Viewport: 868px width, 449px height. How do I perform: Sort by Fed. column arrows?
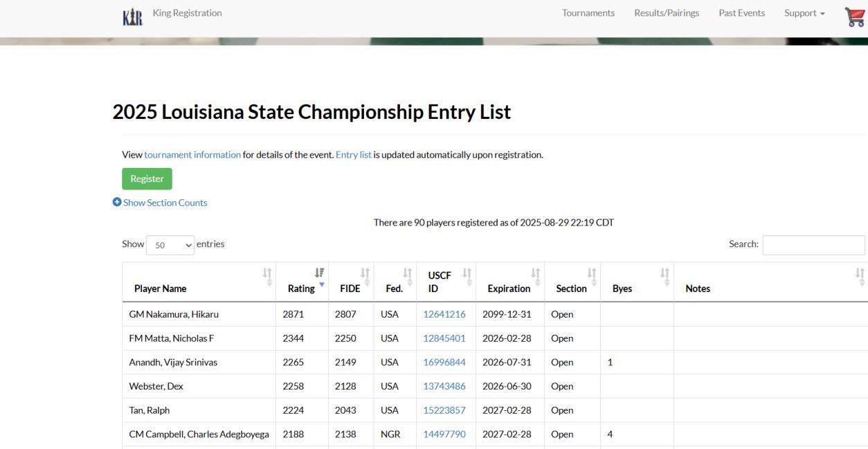(408, 277)
